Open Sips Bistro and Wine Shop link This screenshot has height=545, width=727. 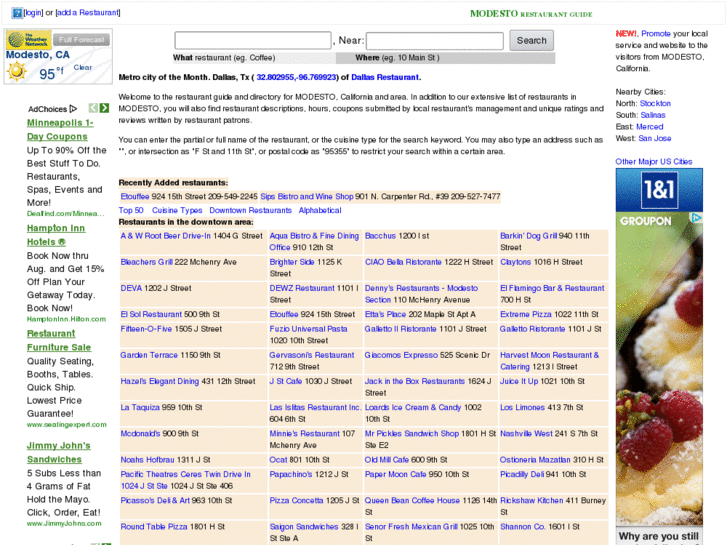[307, 196]
